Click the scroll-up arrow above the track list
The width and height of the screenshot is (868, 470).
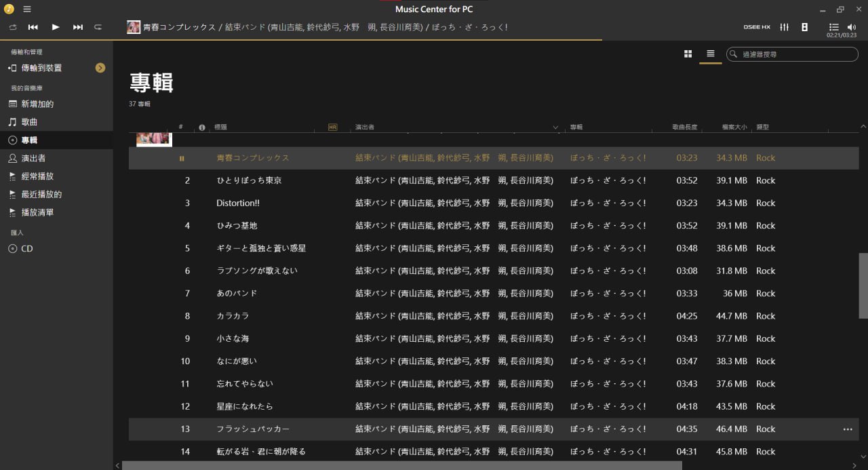(x=863, y=127)
